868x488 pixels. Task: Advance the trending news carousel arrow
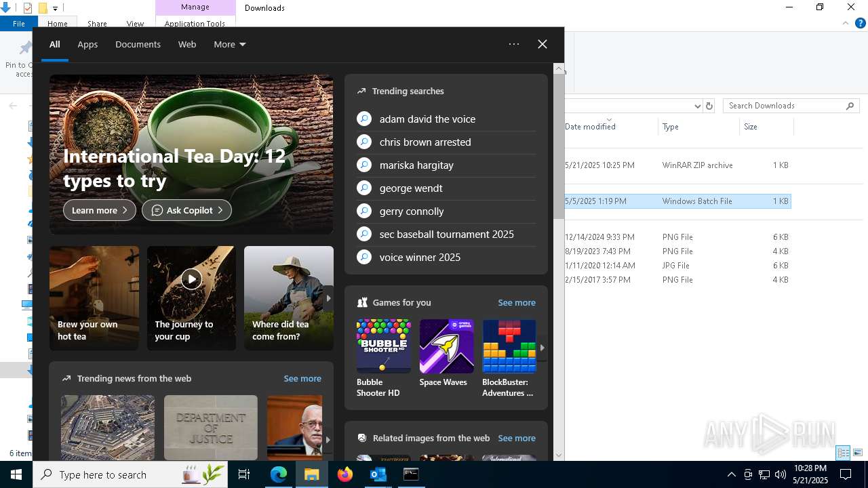(x=328, y=439)
